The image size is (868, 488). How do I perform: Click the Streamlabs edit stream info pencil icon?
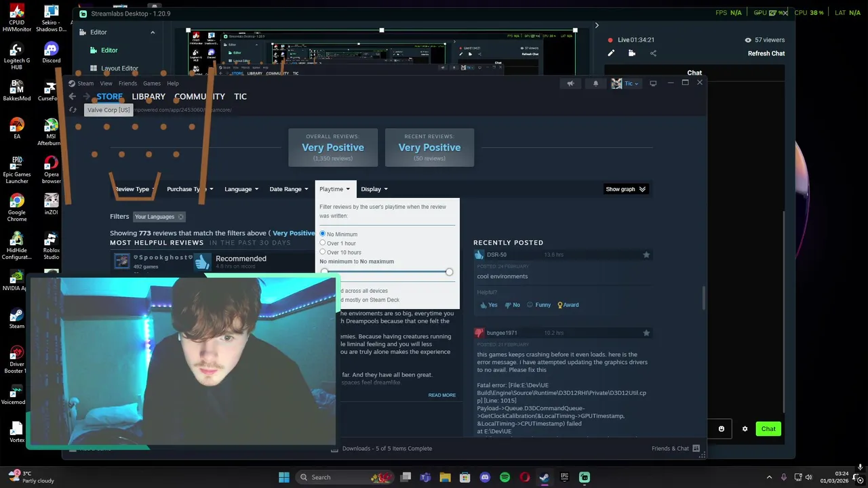tap(611, 54)
